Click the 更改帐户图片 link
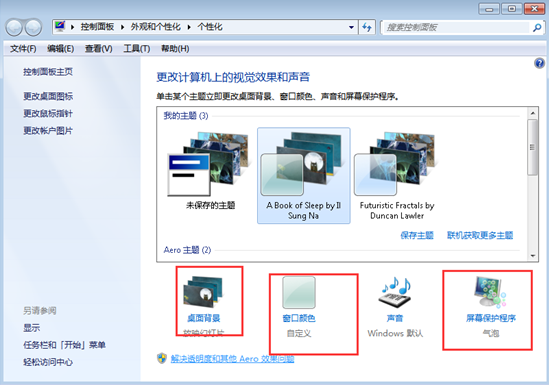 click(48, 131)
